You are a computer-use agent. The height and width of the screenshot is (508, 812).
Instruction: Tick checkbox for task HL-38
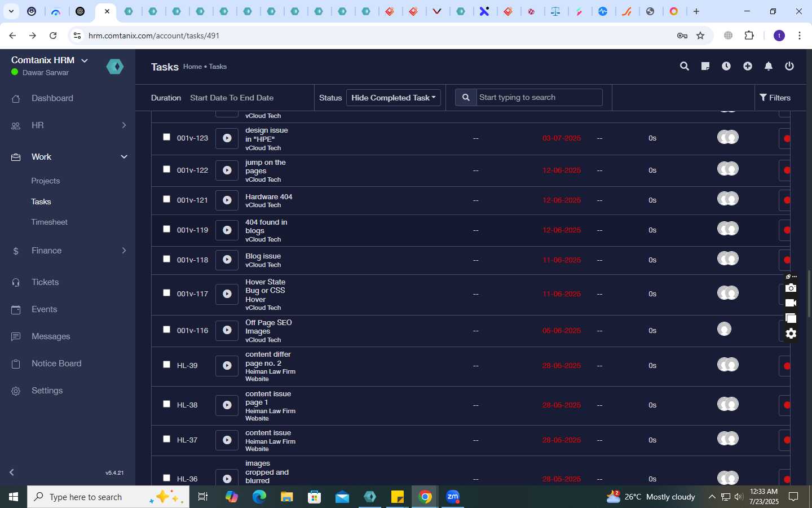pyautogui.click(x=166, y=404)
